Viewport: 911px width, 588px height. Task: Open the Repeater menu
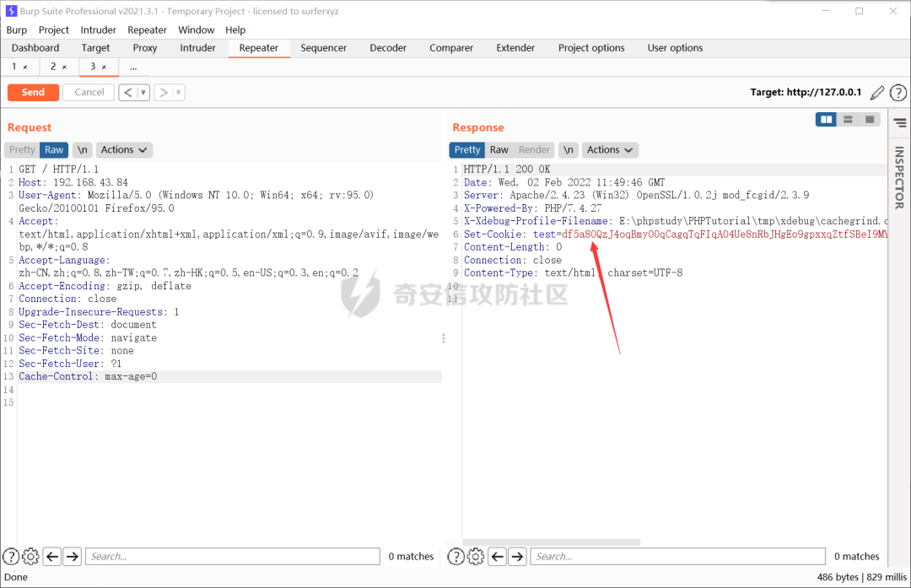pos(147,30)
